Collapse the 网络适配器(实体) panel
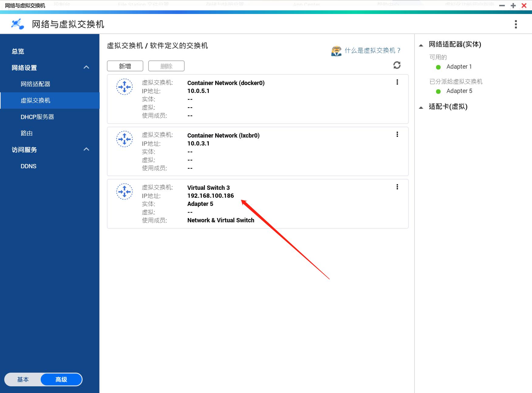This screenshot has height=393, width=532. [x=421, y=45]
